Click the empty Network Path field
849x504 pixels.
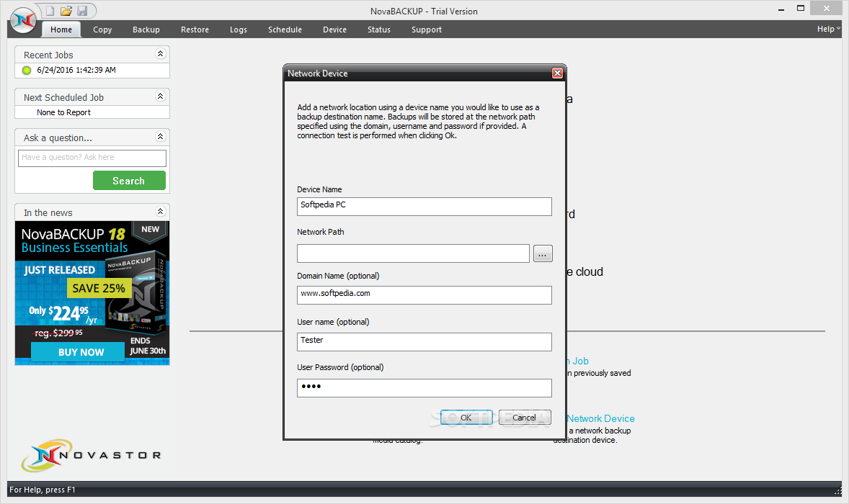[413, 253]
